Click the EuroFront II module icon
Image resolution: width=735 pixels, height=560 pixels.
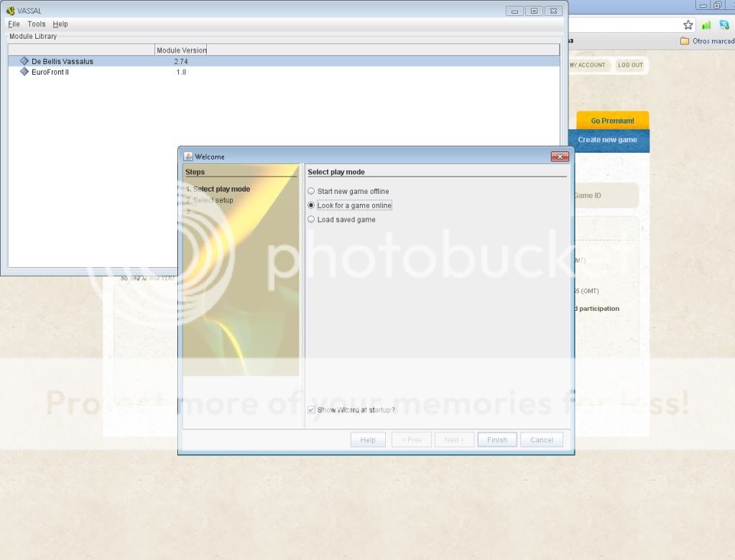24,72
